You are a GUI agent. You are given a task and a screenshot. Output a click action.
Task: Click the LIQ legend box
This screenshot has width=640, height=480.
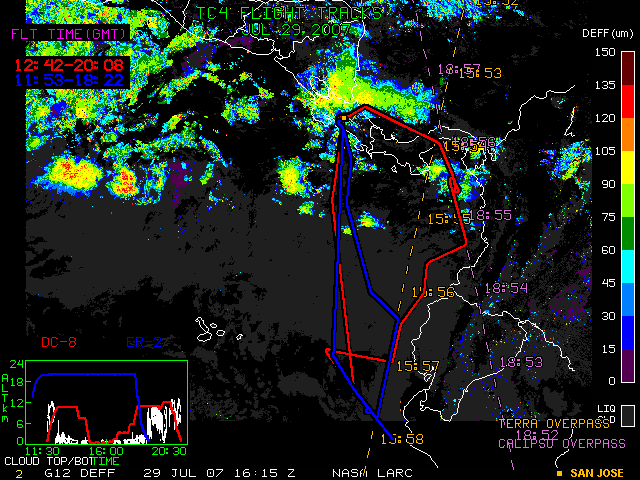point(627,413)
